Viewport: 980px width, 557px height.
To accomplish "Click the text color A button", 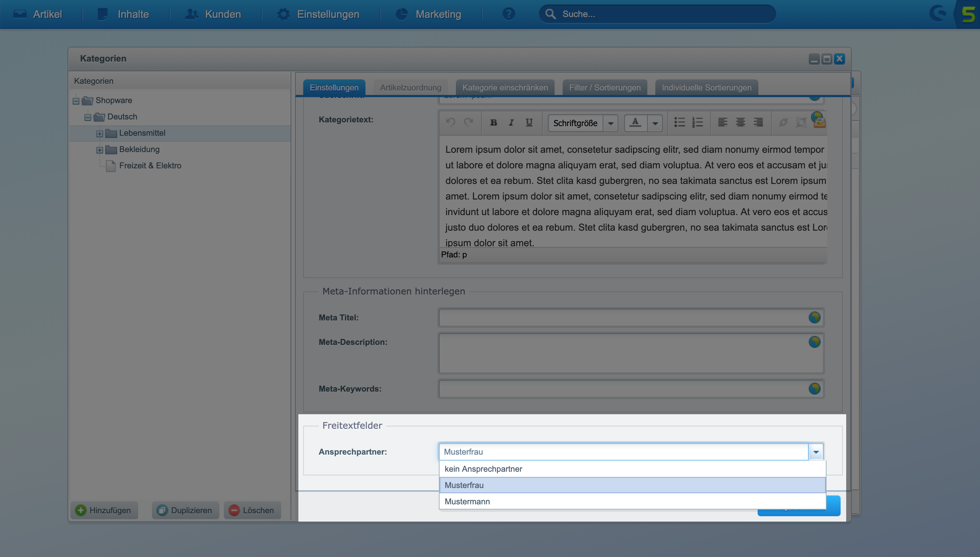I will pyautogui.click(x=636, y=123).
